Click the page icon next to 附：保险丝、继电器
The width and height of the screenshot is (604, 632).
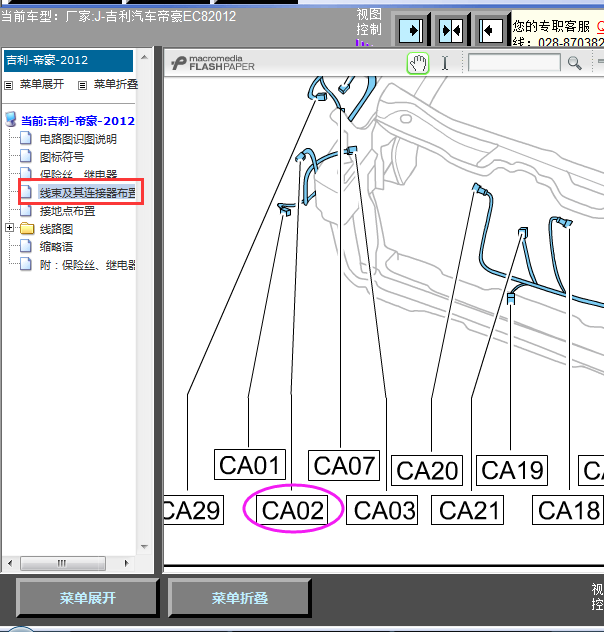pos(26,264)
